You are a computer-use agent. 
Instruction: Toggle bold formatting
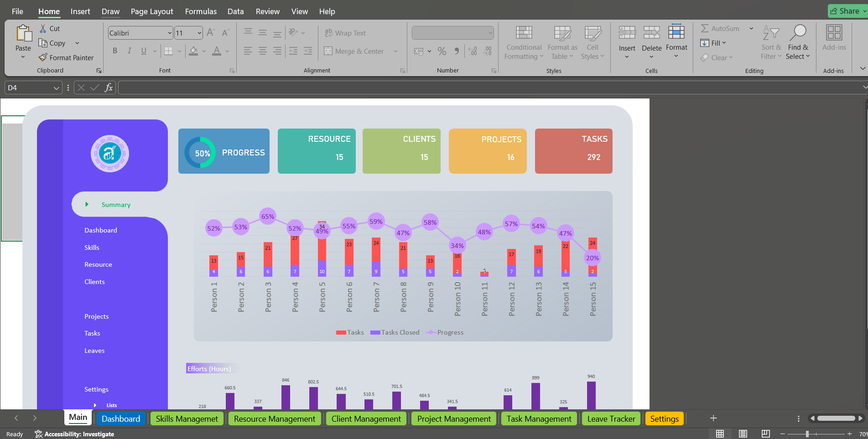click(114, 51)
